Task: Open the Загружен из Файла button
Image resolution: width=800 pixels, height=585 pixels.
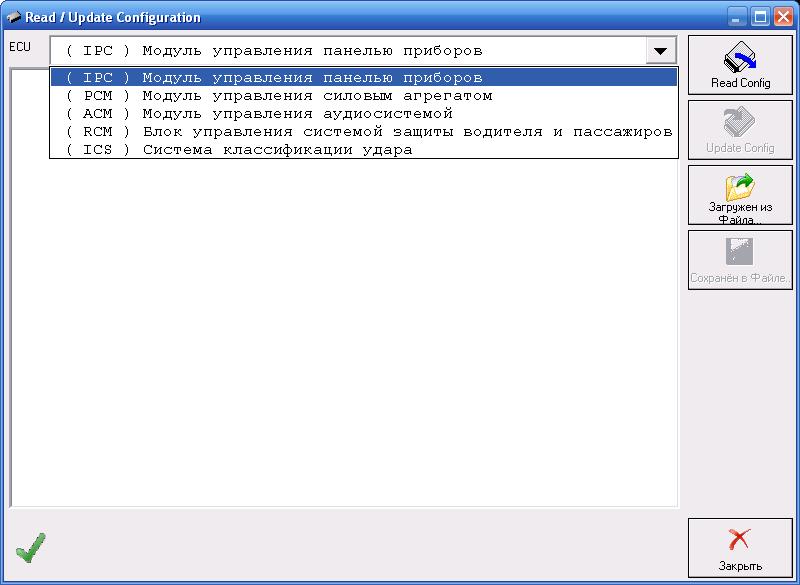Action: [x=740, y=195]
